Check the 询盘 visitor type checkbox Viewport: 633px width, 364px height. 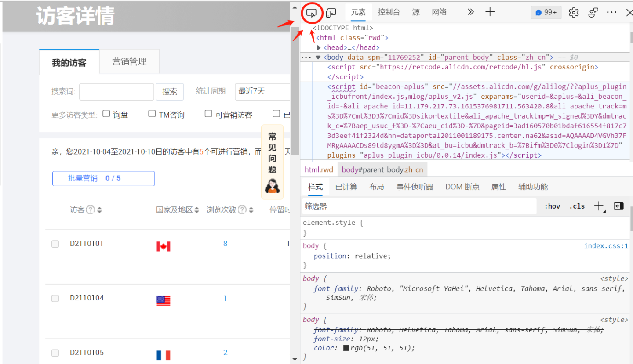(106, 114)
